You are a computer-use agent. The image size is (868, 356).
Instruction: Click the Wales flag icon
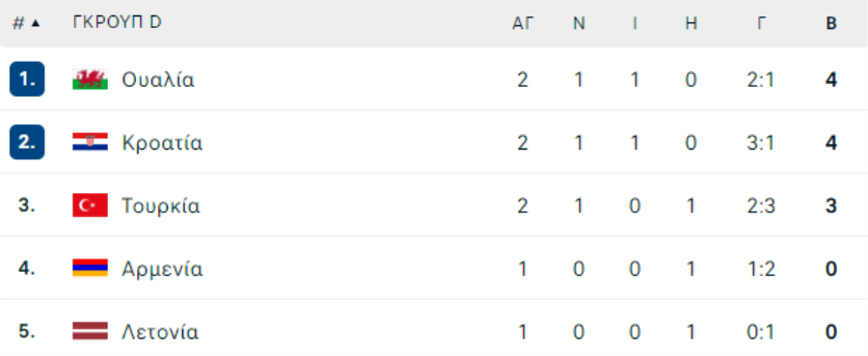pos(91,79)
